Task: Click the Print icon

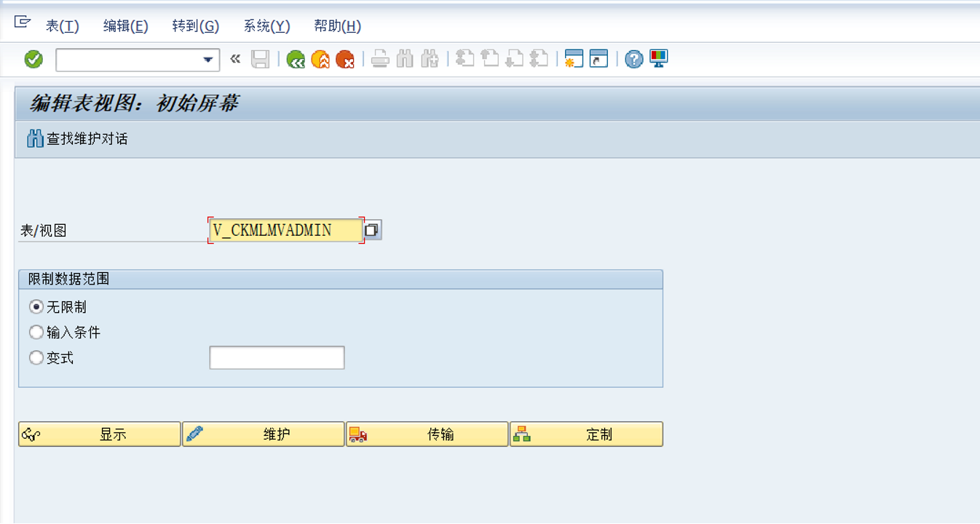Action: click(379, 59)
